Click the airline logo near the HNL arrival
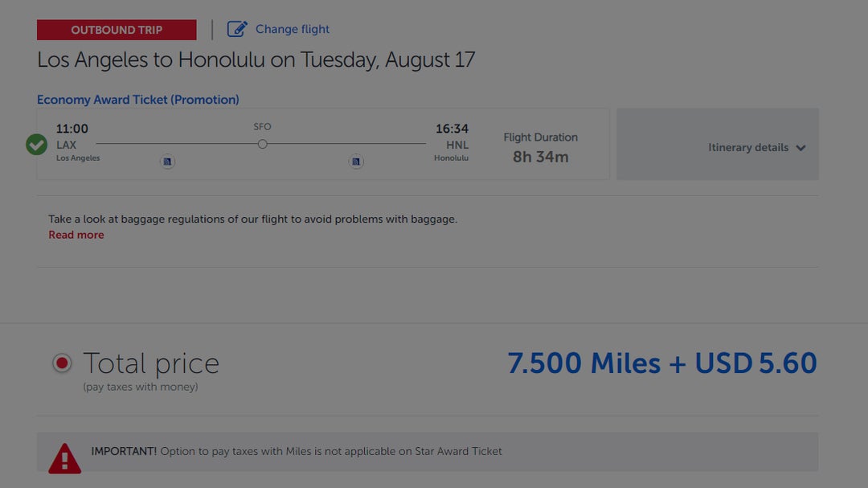The width and height of the screenshot is (868, 488). [356, 161]
